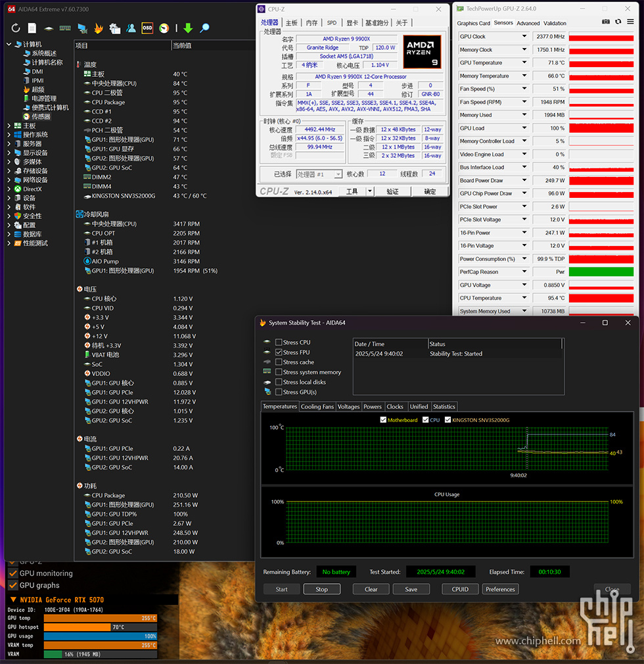Expand the 操作系统 tree node
Image resolution: width=644 pixels, height=664 pixels.
click(x=9, y=135)
